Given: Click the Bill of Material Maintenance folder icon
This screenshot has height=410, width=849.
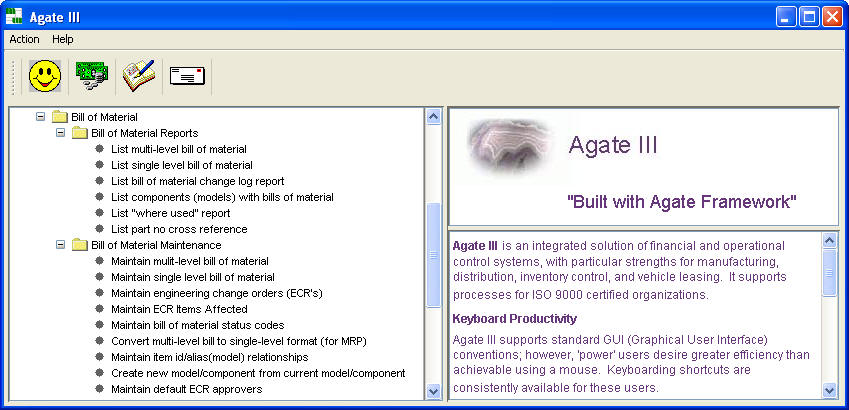Looking at the screenshot, I should pos(80,245).
